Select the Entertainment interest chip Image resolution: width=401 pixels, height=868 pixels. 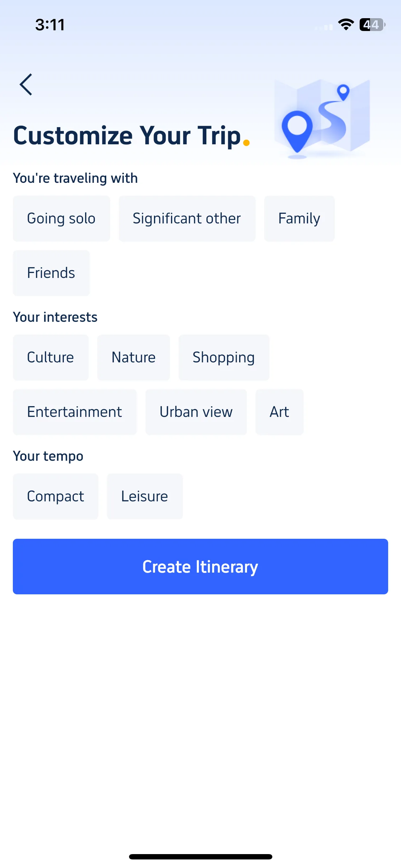click(74, 412)
